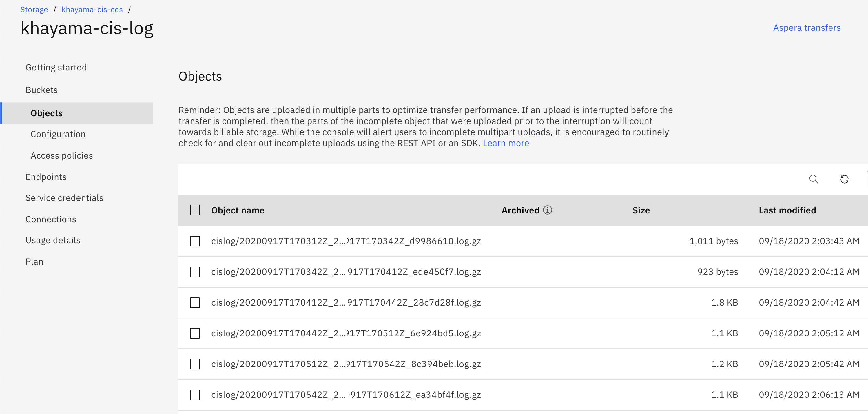868x414 pixels.
Task: Click the refresh objects icon
Action: pos(844,179)
